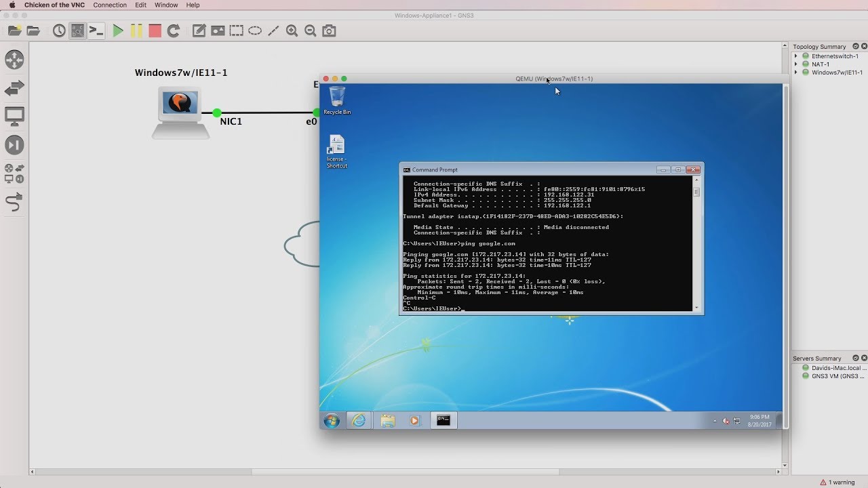The image size is (868, 488).
Task: Select the Recycle Bin desktop icon
Action: pos(337,100)
